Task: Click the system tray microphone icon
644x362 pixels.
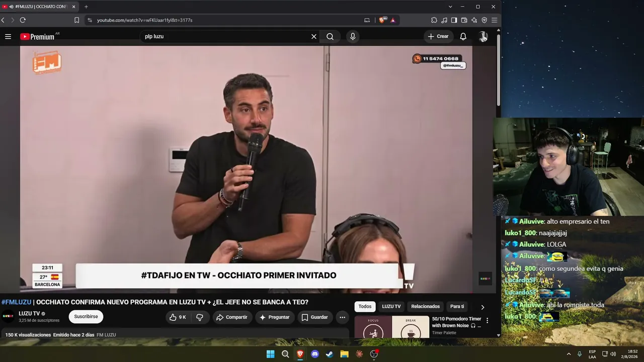Action: [580, 354]
